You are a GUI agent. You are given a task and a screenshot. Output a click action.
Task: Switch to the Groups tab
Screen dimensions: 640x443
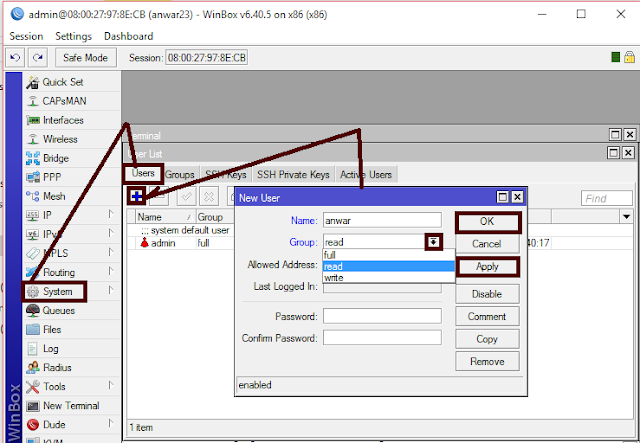(x=180, y=175)
